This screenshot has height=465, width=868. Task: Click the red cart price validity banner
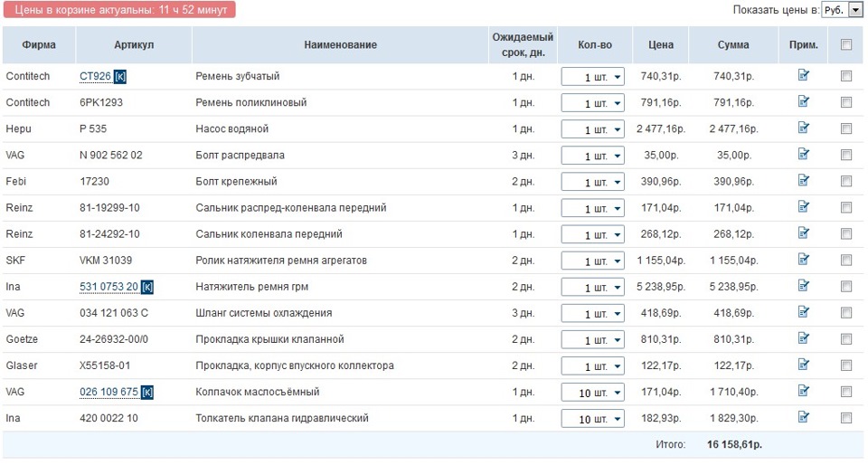point(119,10)
